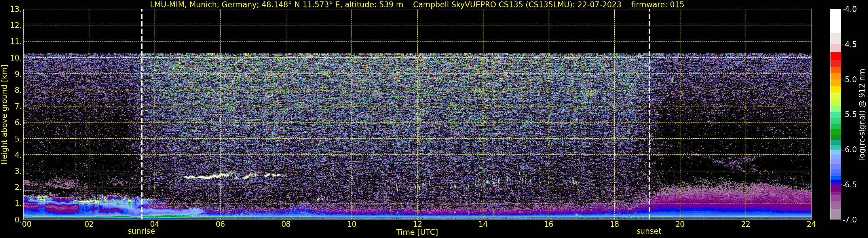Pick the yellow band in the colorbar
This screenshot has height=238, width=868.
click(835, 89)
